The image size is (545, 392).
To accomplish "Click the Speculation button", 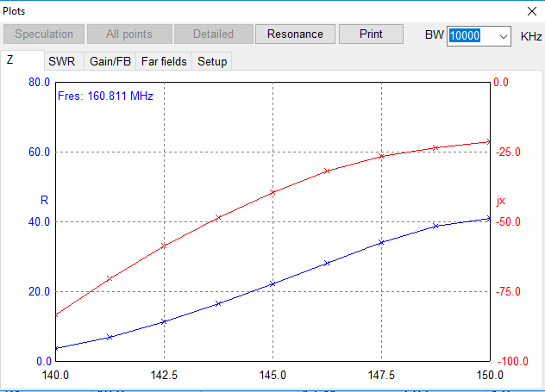I will [44, 34].
